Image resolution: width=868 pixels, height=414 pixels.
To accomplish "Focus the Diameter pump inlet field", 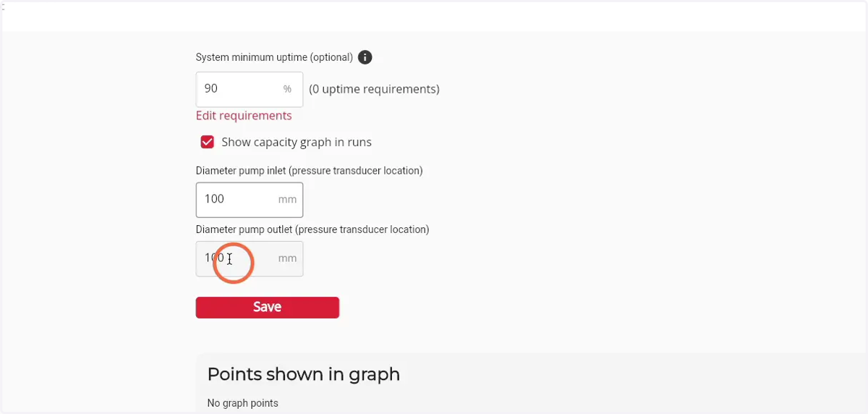I will tap(250, 200).
